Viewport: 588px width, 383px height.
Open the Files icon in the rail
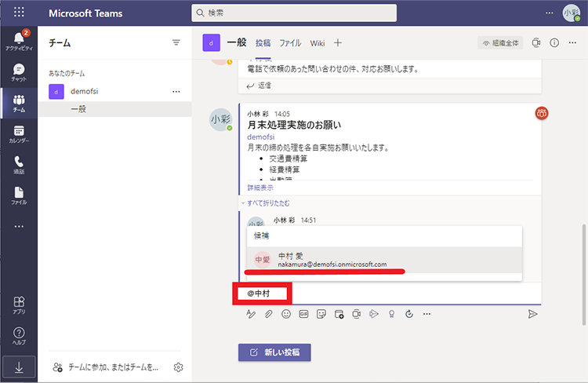(19, 195)
